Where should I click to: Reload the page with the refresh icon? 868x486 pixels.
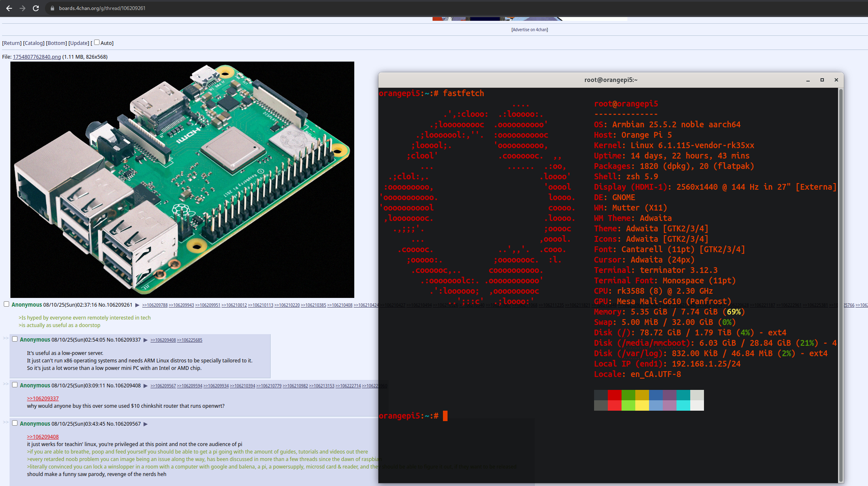(36, 8)
